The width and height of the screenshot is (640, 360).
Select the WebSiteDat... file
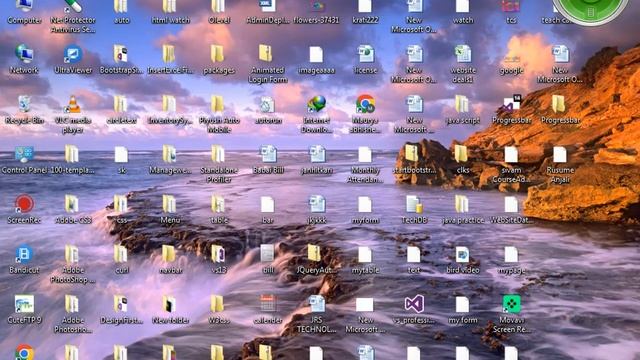[511, 204]
